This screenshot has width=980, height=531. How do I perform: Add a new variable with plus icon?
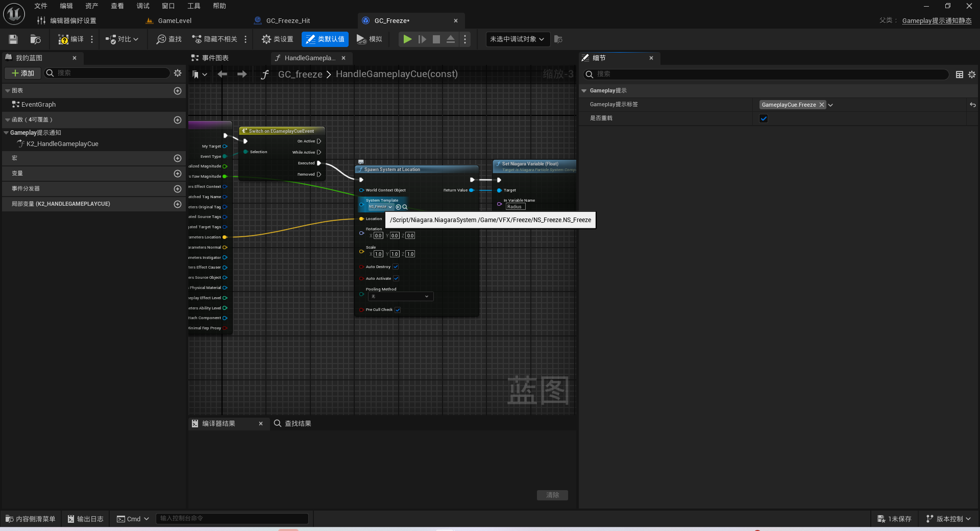pyautogui.click(x=178, y=174)
